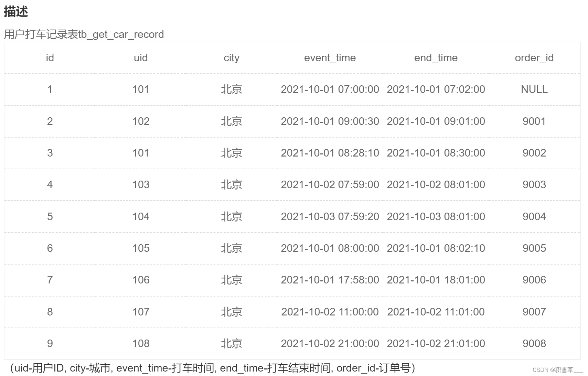Select uid 103 in row 4

[x=141, y=184]
